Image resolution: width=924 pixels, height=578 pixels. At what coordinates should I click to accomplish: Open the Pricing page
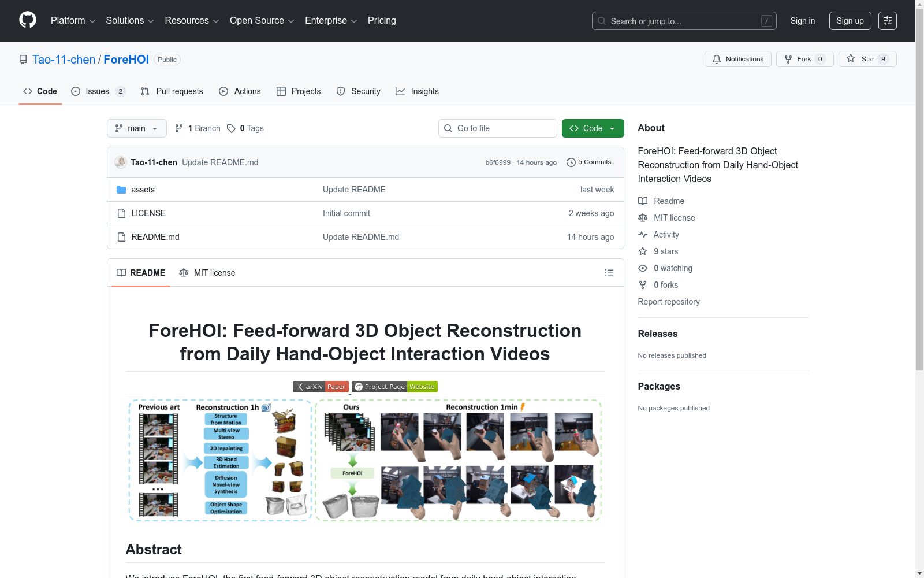pos(382,21)
